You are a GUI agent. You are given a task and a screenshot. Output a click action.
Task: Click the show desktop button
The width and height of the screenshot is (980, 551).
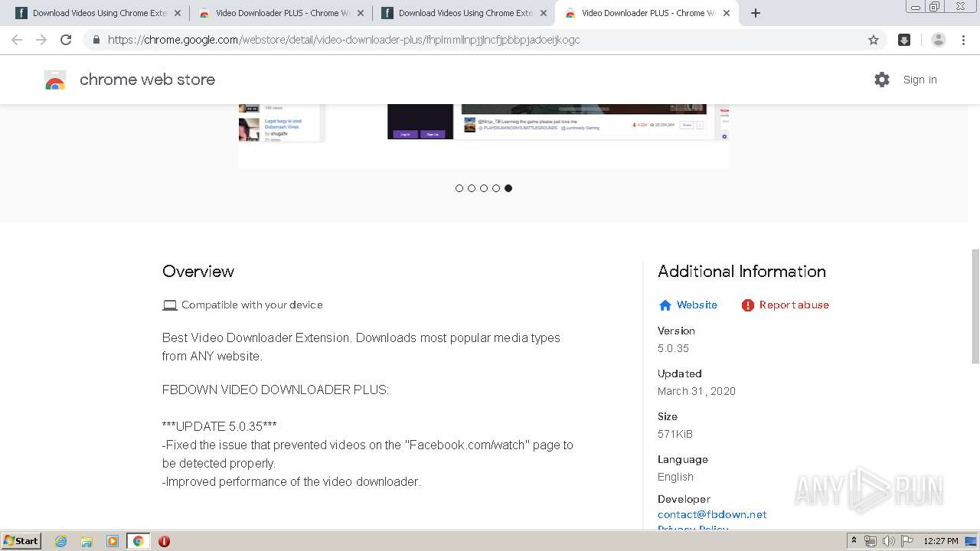971,541
